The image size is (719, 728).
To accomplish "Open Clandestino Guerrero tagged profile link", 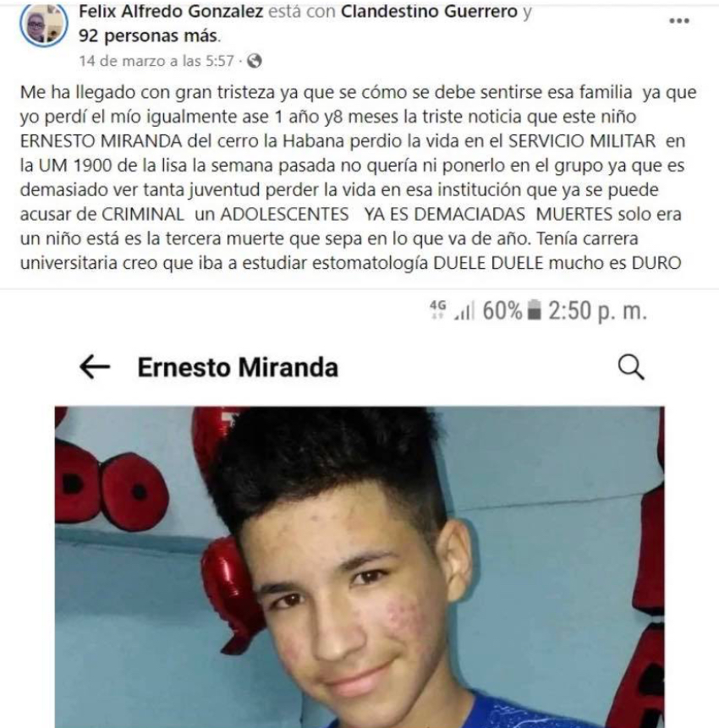I will point(429,11).
